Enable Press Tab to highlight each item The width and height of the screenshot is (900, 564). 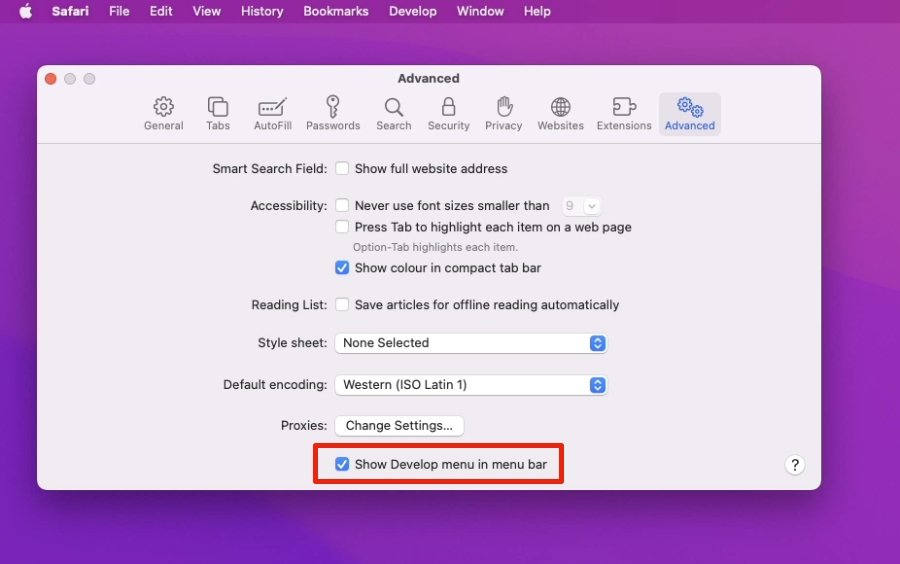342,227
